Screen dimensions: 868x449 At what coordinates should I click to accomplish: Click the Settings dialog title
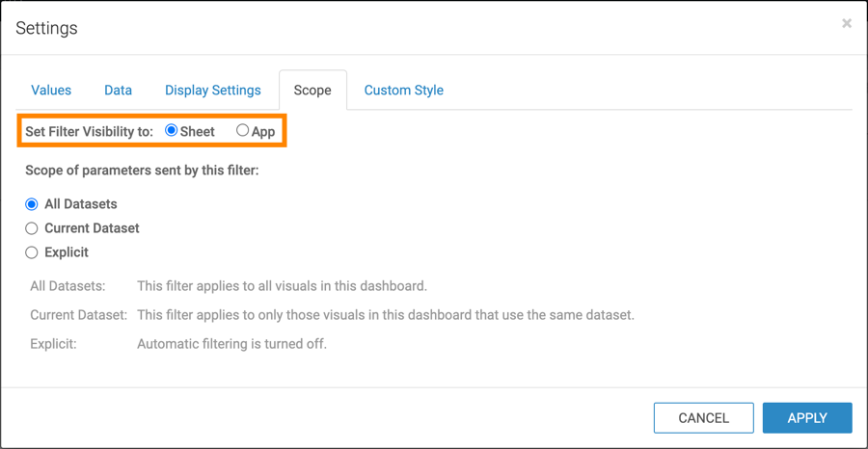click(46, 29)
